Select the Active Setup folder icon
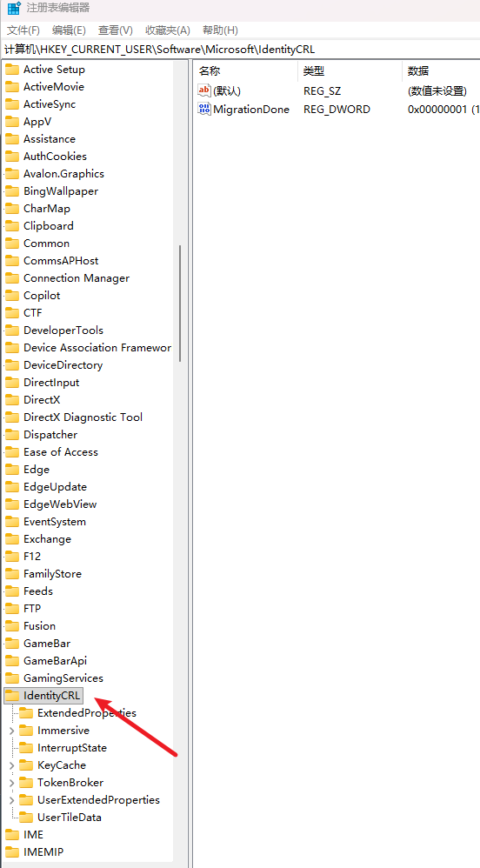This screenshot has height=868, width=480. [12, 70]
